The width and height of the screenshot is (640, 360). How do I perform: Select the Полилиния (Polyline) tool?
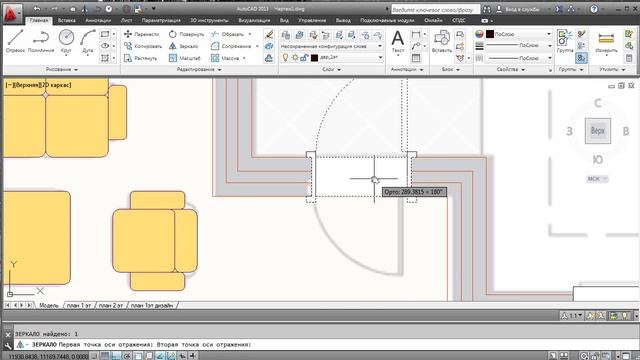coord(41,41)
